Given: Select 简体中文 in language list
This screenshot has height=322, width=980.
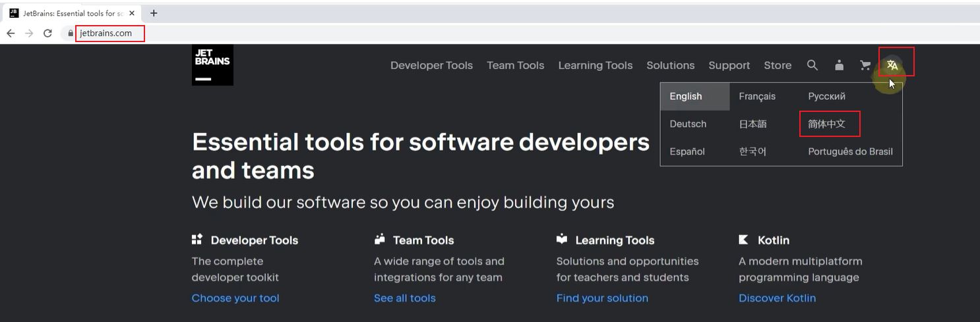Looking at the screenshot, I should 826,124.
